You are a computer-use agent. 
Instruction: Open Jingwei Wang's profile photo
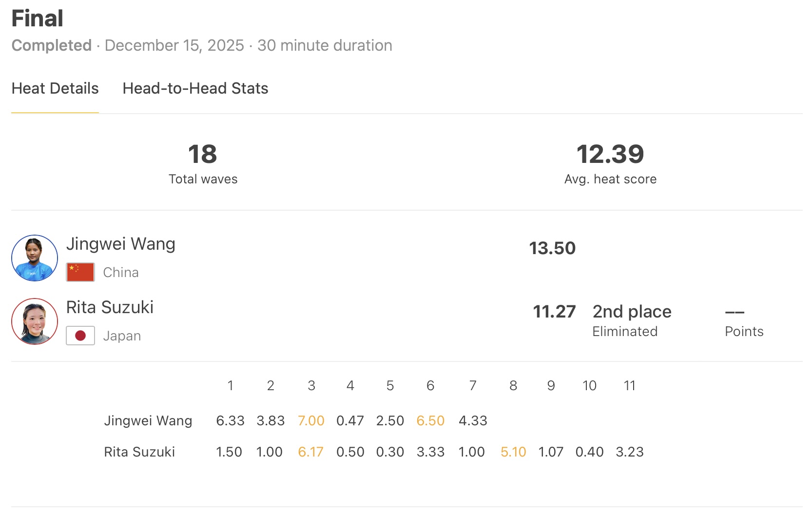pos(35,258)
